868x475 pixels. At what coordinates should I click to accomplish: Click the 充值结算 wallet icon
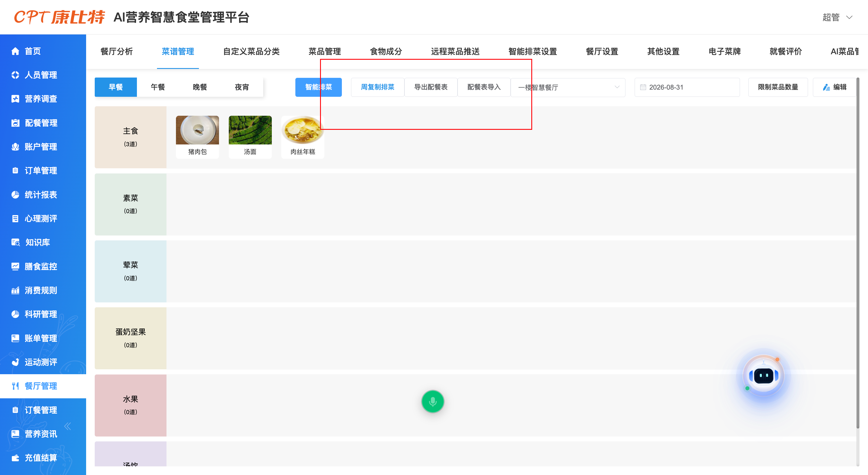[15, 458]
